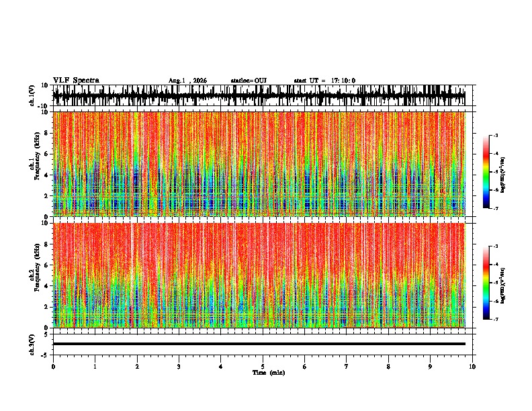Click the time-axis tick label 1

[x=95, y=367]
